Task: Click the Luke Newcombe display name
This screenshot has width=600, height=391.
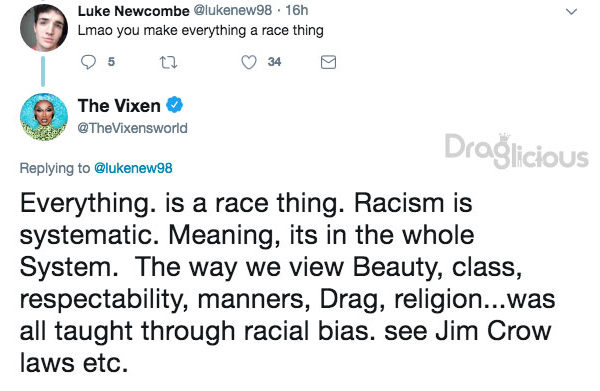Action: click(x=134, y=11)
